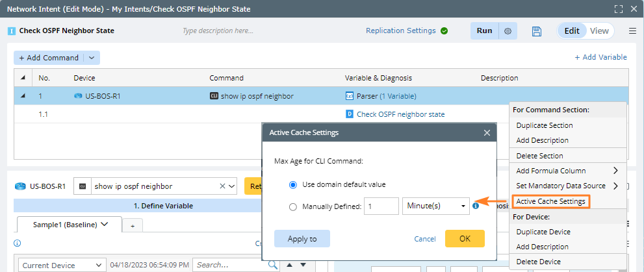Screen dimensions: 644x272
Task: Expand the Add Command dropdown arrow
Action: pos(92,58)
